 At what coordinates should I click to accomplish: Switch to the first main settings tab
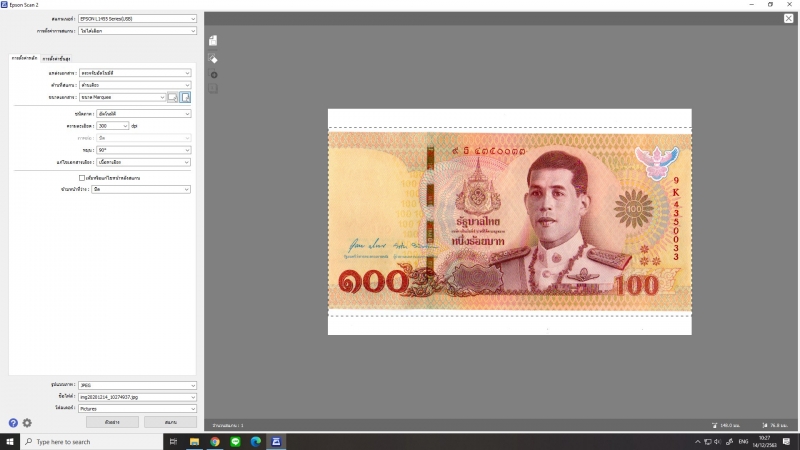pyautogui.click(x=24, y=58)
